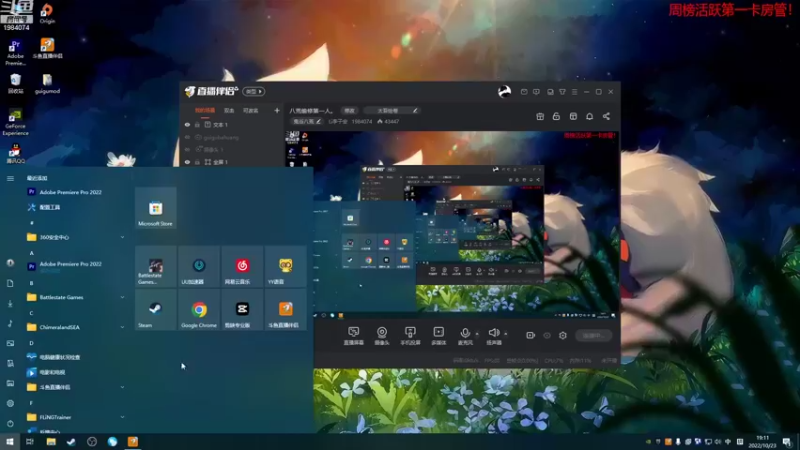Open the Google Chrome tile
The width and height of the screenshot is (800, 450).
(x=199, y=310)
